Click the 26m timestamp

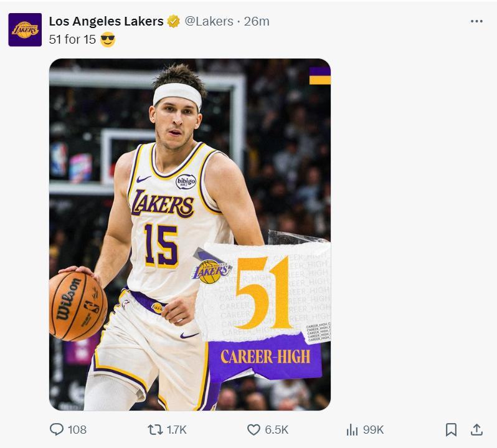coord(257,21)
